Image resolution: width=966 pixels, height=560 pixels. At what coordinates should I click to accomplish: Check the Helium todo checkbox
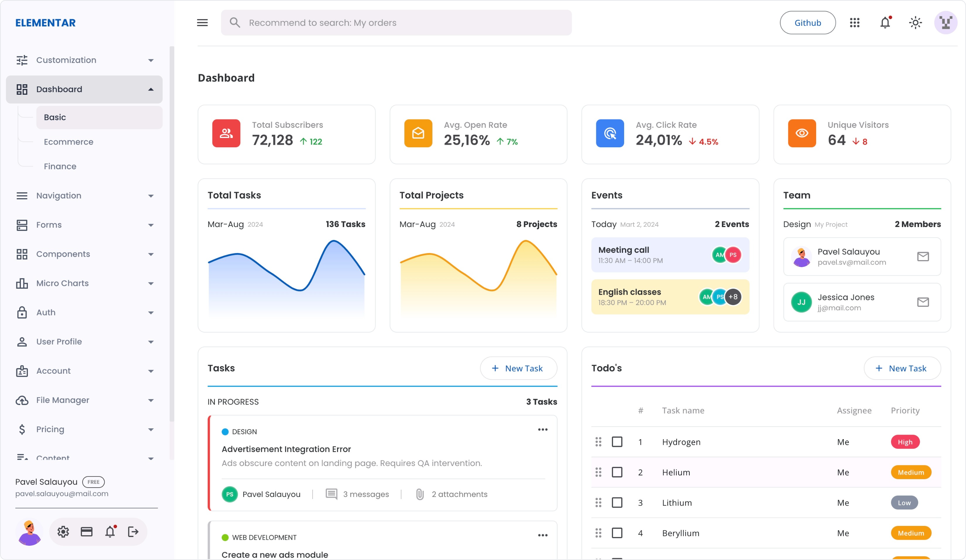pyautogui.click(x=617, y=472)
